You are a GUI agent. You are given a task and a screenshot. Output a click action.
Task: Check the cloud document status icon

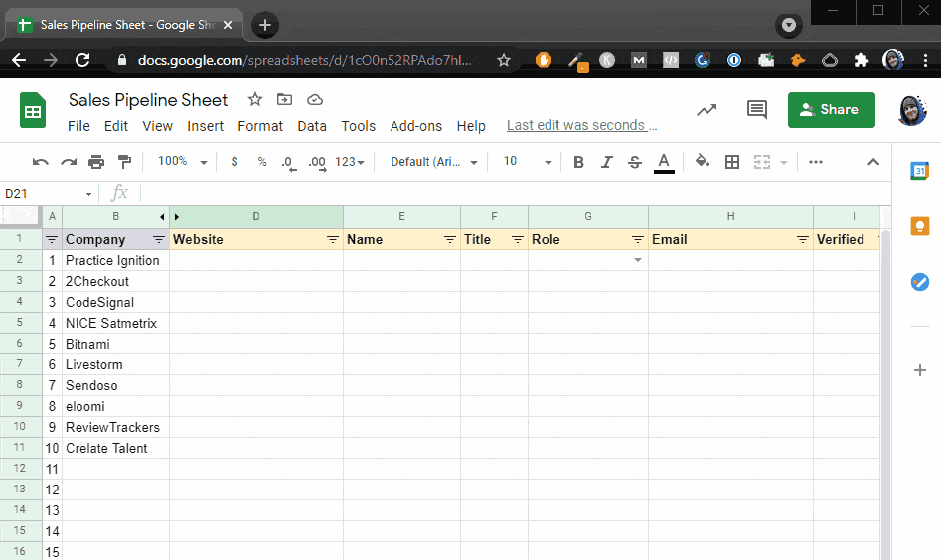point(315,99)
